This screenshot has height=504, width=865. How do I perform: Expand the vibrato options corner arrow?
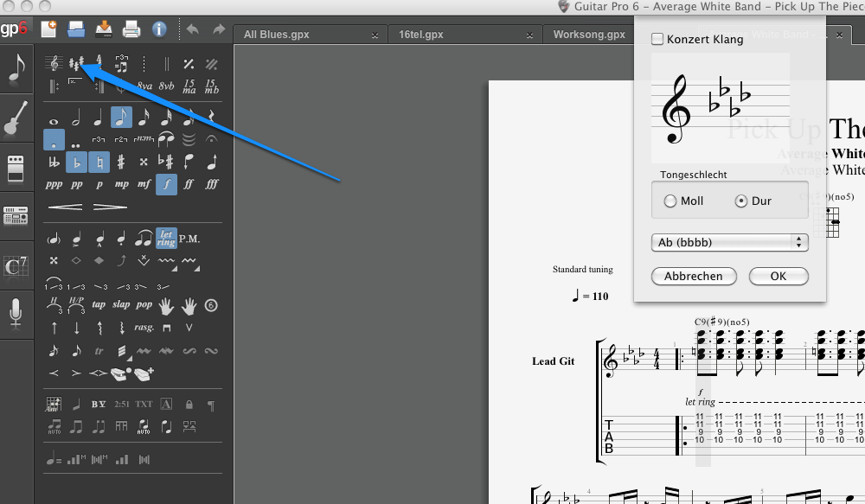tap(175, 269)
